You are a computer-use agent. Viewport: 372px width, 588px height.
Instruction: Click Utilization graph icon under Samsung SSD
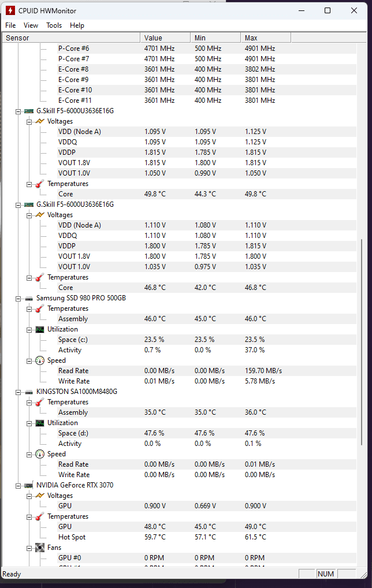pos(40,330)
